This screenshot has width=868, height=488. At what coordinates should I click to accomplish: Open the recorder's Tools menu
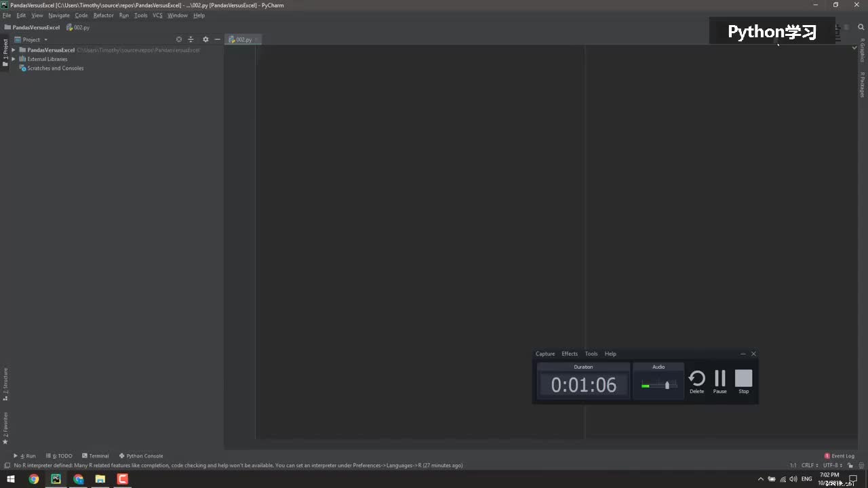click(591, 354)
